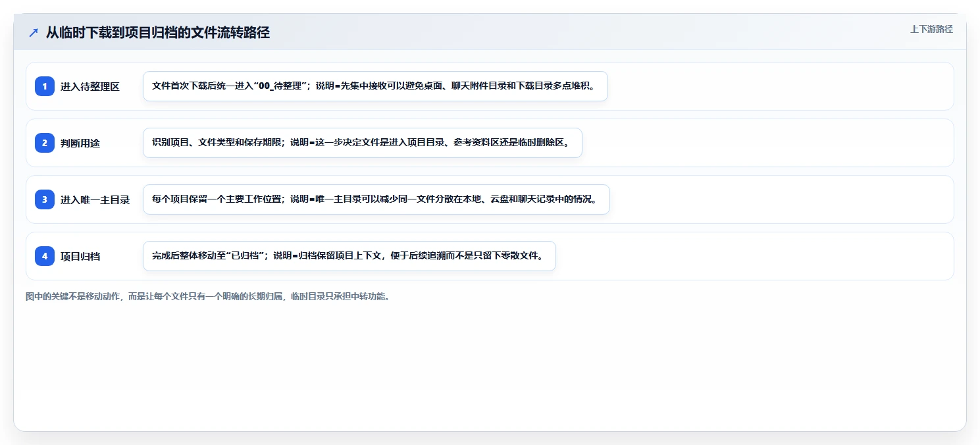Click the footnote starting 图中的关键不是移动动作

click(x=208, y=296)
